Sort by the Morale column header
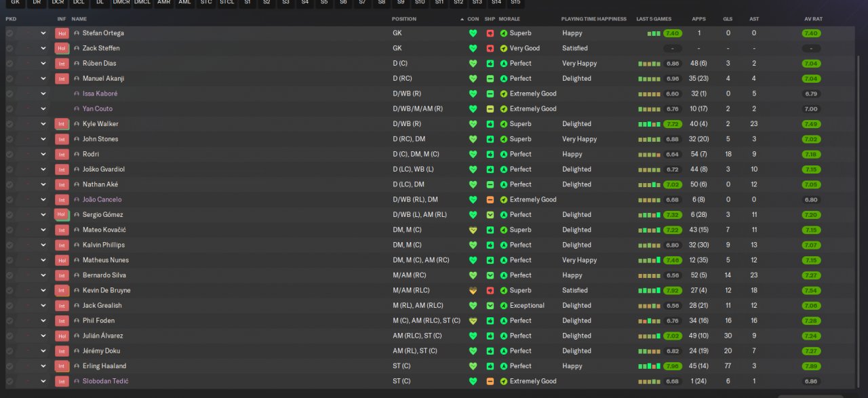This screenshot has width=868, height=398. click(509, 19)
